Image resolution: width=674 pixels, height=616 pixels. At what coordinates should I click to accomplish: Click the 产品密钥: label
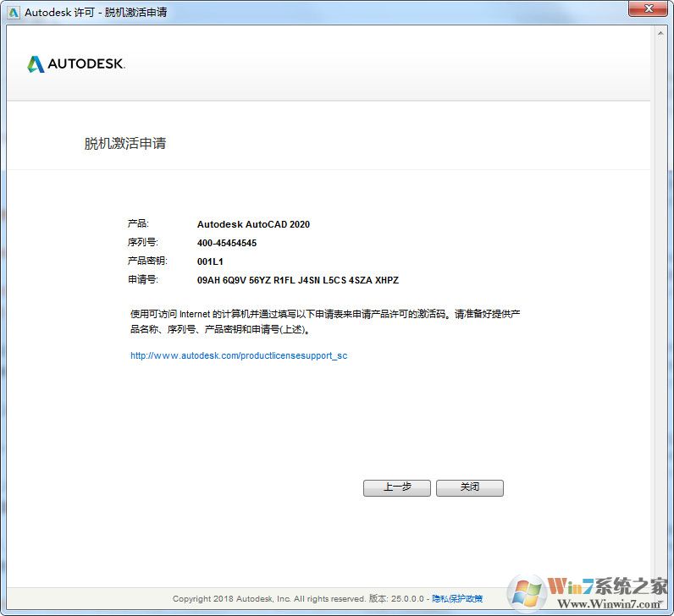tap(147, 261)
